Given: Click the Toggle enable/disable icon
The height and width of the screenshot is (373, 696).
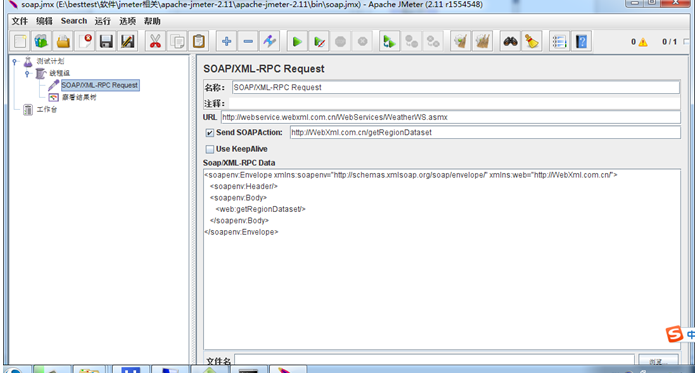Looking at the screenshot, I should [269, 42].
